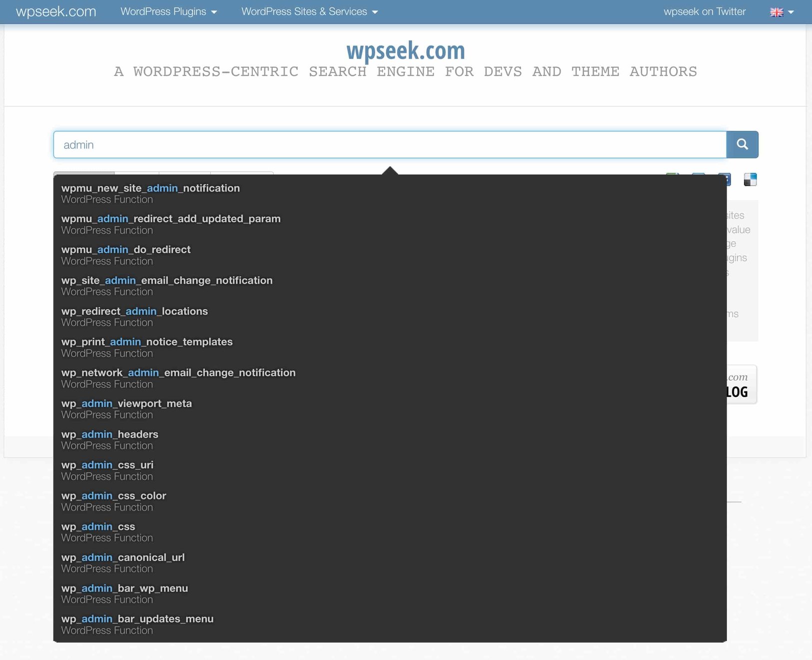Expand the WordPress Plugins dropdown arrow
This screenshot has height=660, width=812.
[x=214, y=12]
